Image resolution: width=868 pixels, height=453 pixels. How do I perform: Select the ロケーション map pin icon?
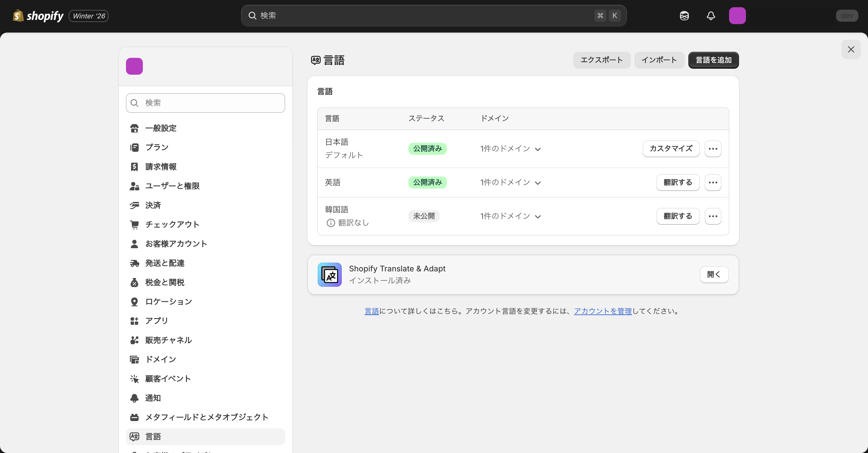click(134, 301)
